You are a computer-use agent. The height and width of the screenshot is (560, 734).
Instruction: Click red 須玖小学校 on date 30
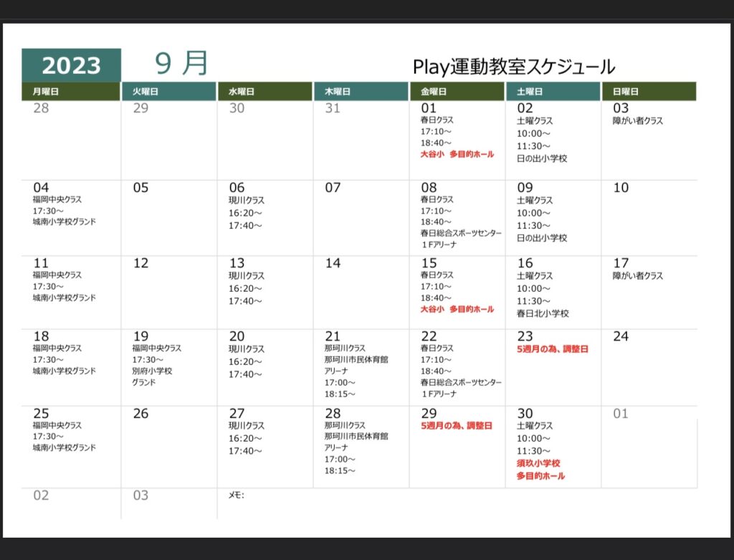[538, 463]
